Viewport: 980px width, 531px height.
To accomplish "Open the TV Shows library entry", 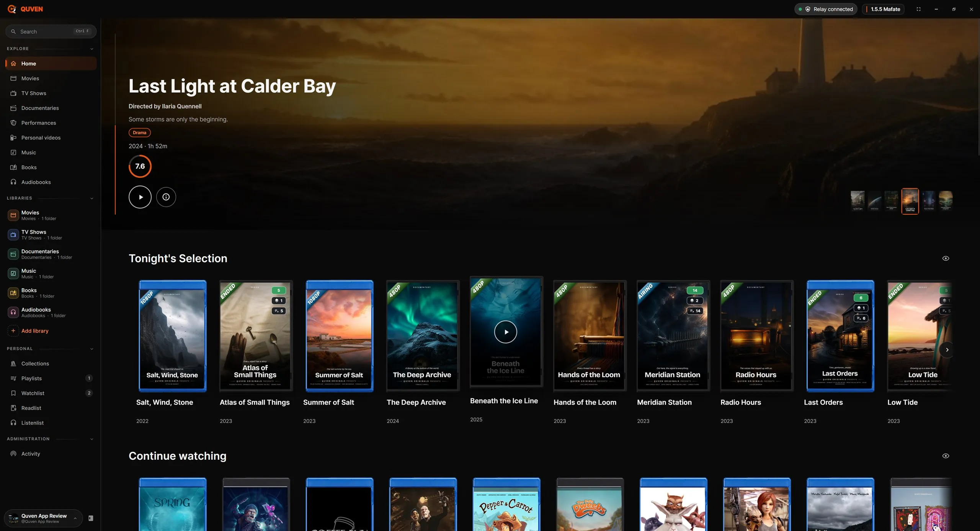I will (x=51, y=234).
